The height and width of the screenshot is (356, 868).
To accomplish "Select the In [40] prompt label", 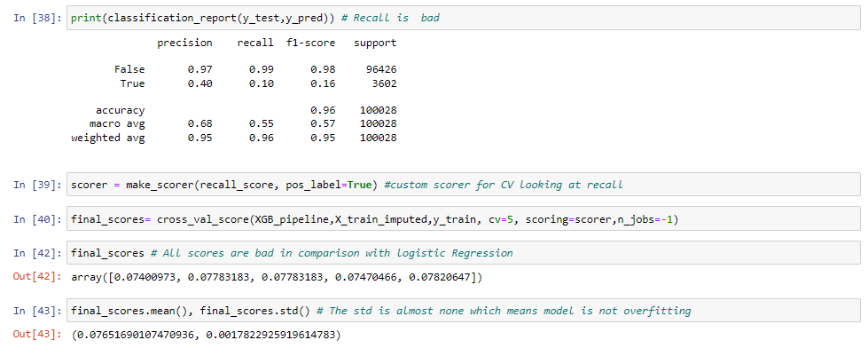I will (x=37, y=220).
